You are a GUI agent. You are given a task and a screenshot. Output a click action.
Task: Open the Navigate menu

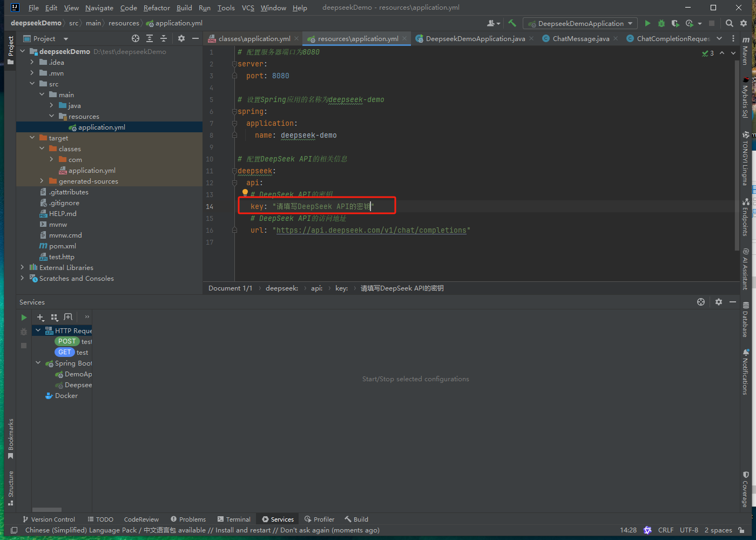coord(99,8)
